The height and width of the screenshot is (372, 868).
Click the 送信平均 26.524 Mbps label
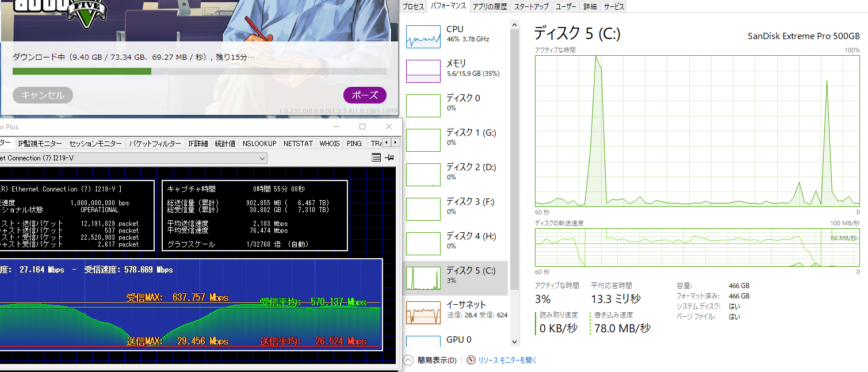pos(313,341)
